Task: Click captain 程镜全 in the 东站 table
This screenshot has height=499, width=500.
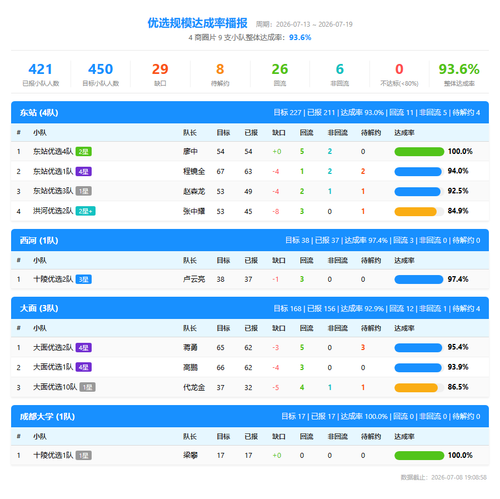Action: coord(194,171)
